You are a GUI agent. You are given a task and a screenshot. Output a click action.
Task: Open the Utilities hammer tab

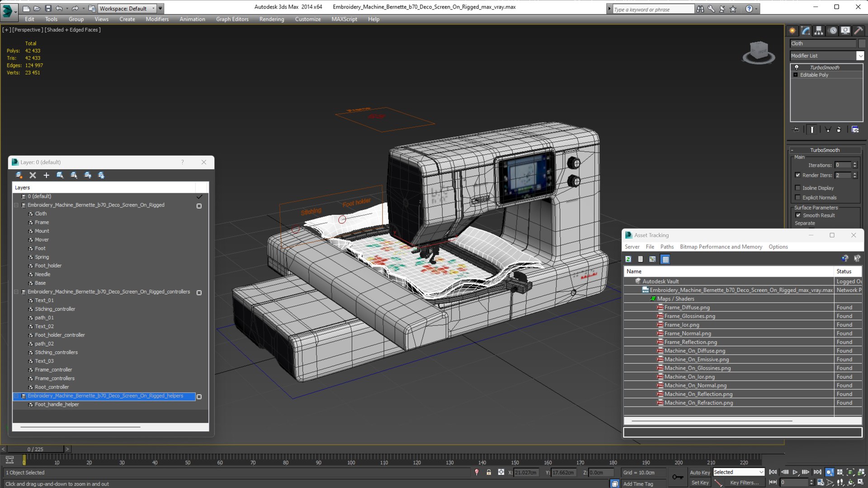click(858, 30)
